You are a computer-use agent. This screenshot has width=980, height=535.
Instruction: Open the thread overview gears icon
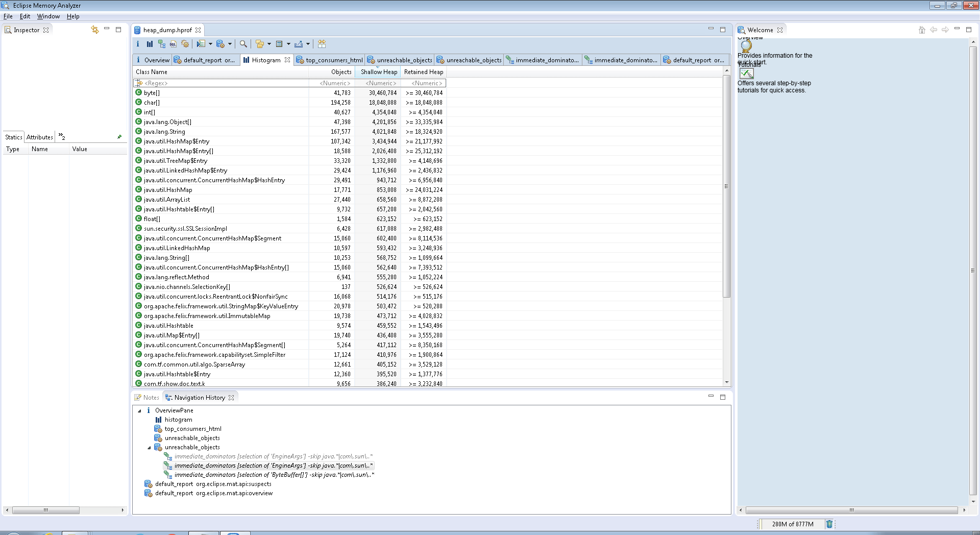(x=185, y=44)
